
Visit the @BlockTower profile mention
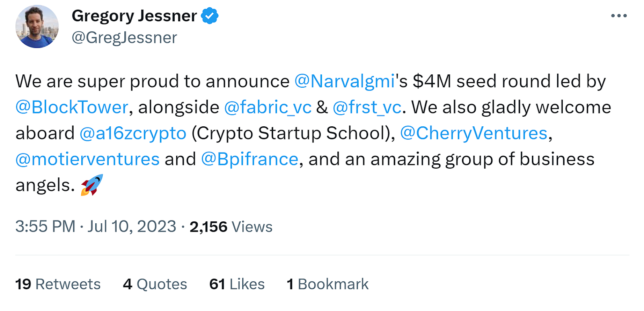(72, 107)
